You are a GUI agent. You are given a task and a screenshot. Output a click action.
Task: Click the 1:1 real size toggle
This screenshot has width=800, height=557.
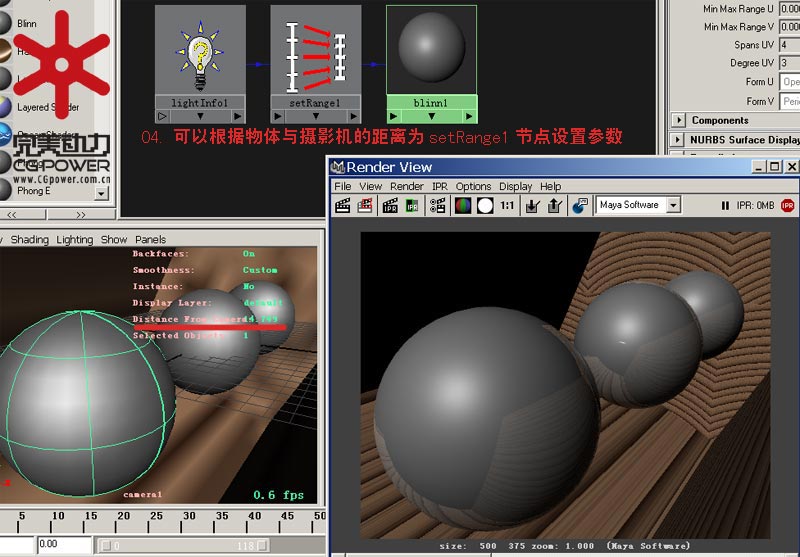coord(508,205)
